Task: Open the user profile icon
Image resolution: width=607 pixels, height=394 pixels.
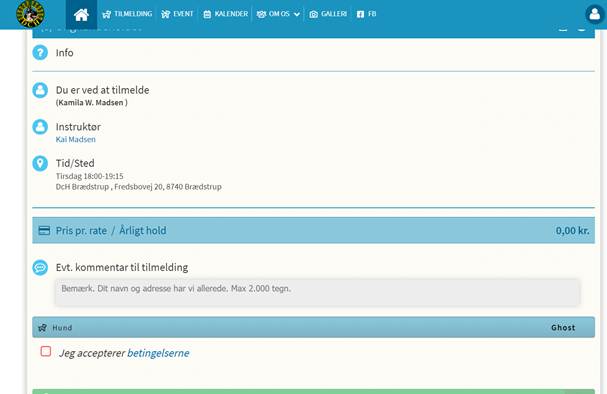Action: click(595, 14)
